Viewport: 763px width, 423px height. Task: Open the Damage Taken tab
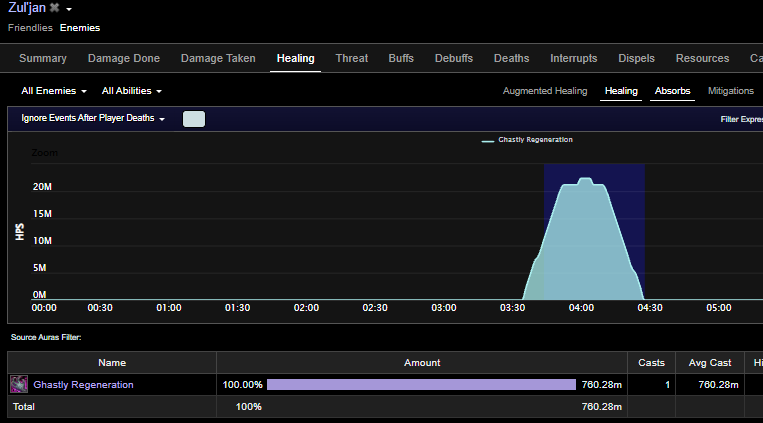(218, 58)
